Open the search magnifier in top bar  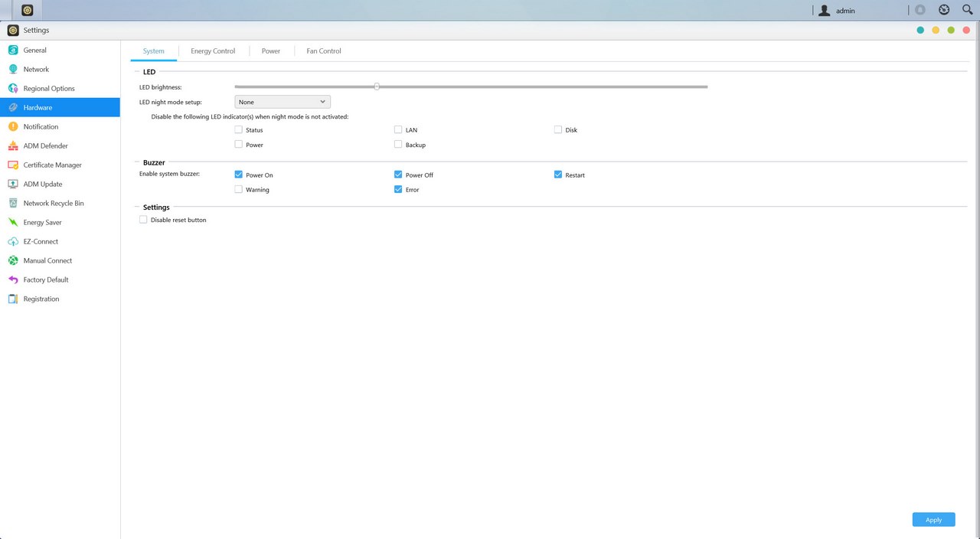(x=967, y=10)
